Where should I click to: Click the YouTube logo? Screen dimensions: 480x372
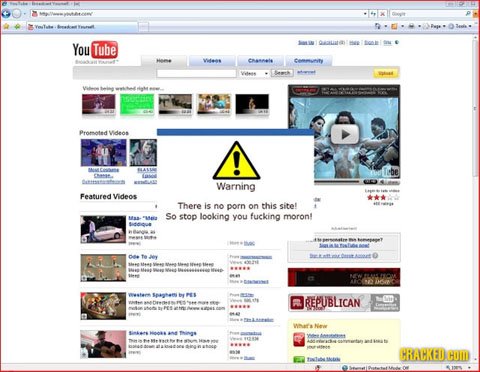point(95,50)
